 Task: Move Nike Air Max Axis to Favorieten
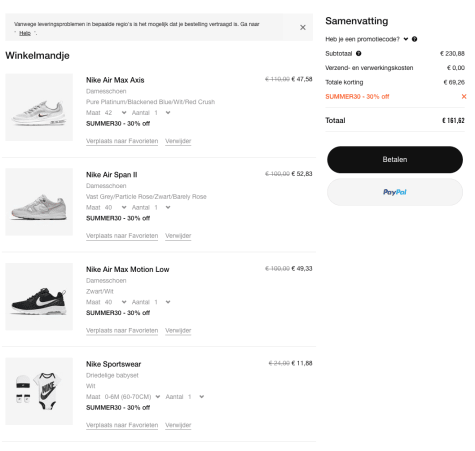pos(122,141)
